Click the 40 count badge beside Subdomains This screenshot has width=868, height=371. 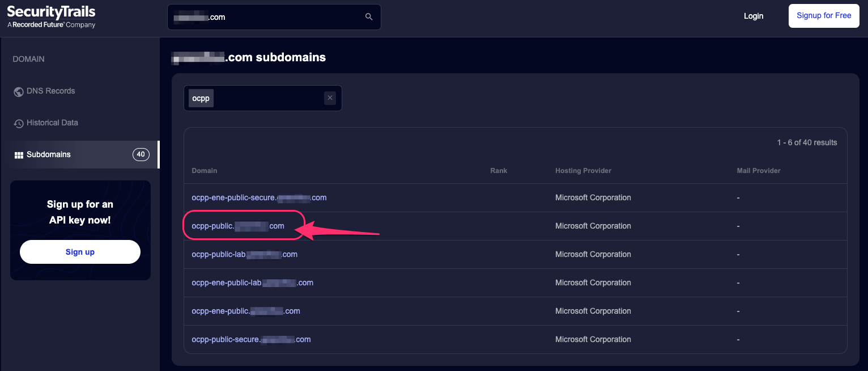pyautogui.click(x=141, y=154)
